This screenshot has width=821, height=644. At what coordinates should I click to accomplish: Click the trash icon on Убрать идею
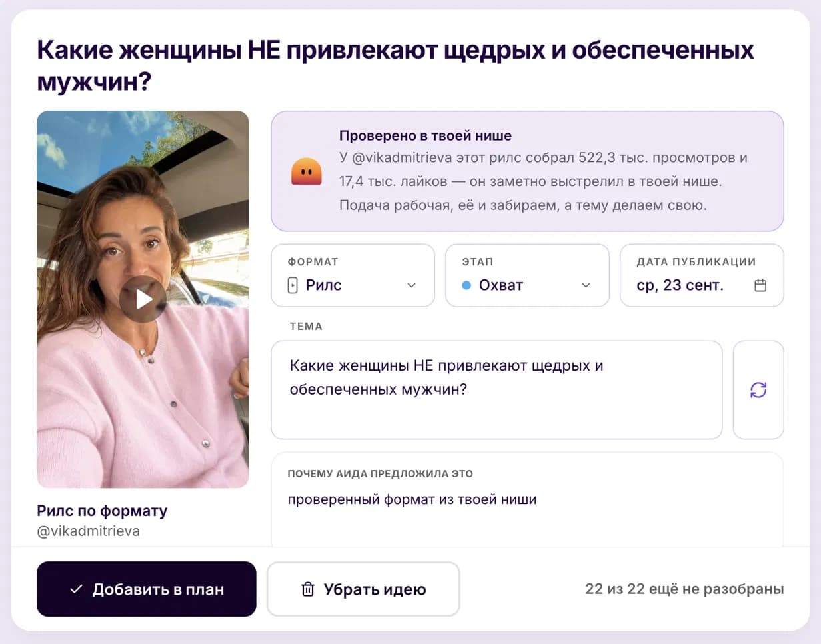pyautogui.click(x=308, y=589)
